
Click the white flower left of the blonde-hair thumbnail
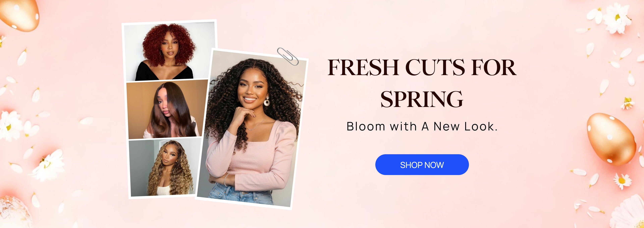[49, 165]
